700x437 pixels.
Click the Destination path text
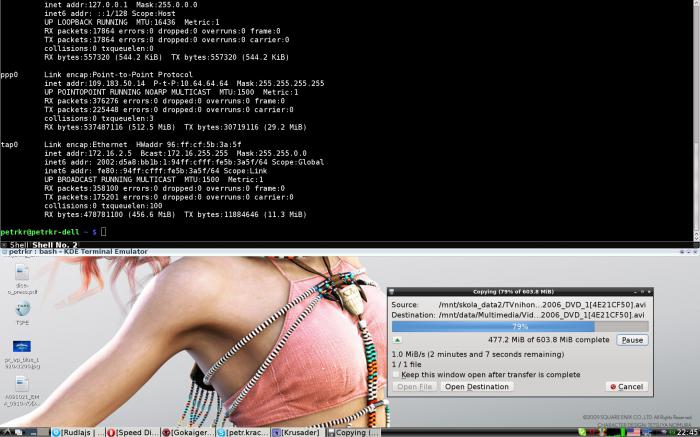pyautogui.click(x=542, y=315)
